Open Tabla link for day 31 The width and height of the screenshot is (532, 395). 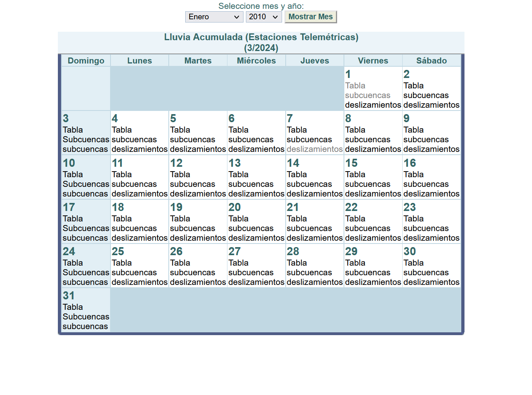73,307
